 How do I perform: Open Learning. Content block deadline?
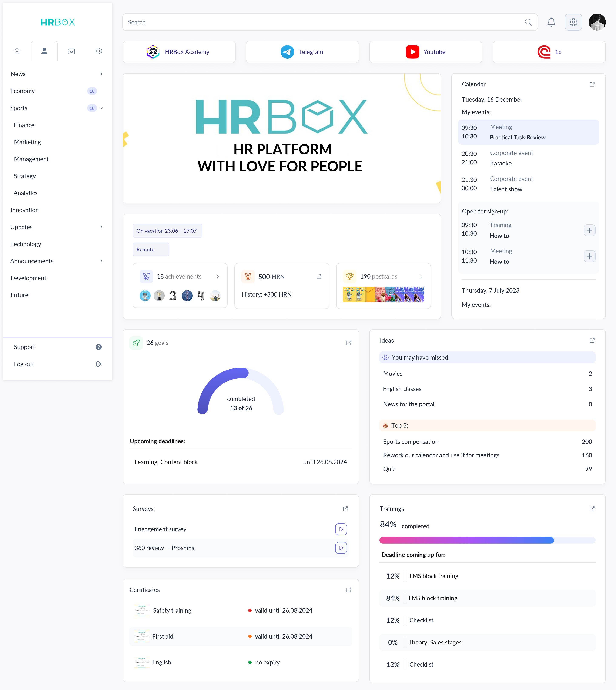pyautogui.click(x=241, y=462)
